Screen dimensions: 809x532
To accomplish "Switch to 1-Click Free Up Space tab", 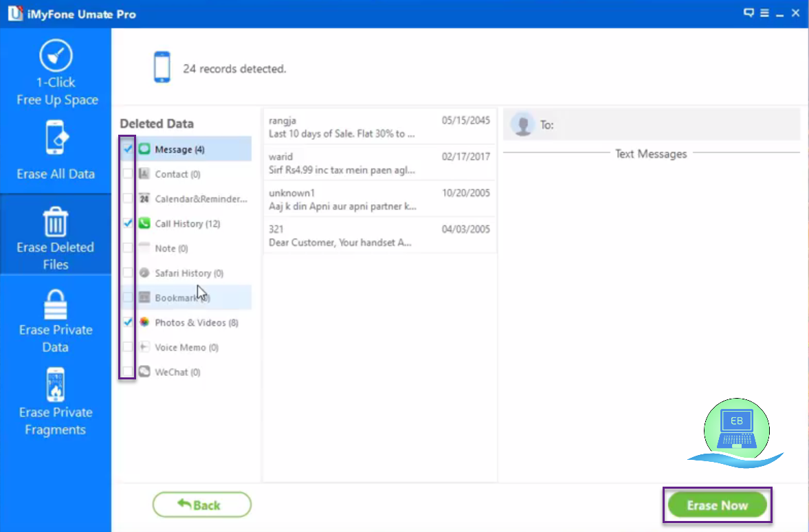I will click(x=56, y=72).
